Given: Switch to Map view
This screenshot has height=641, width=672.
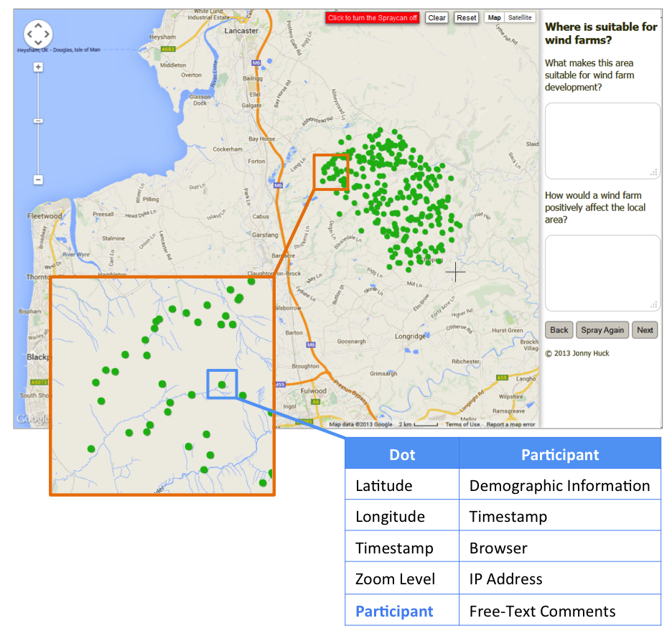Looking at the screenshot, I should (x=494, y=17).
